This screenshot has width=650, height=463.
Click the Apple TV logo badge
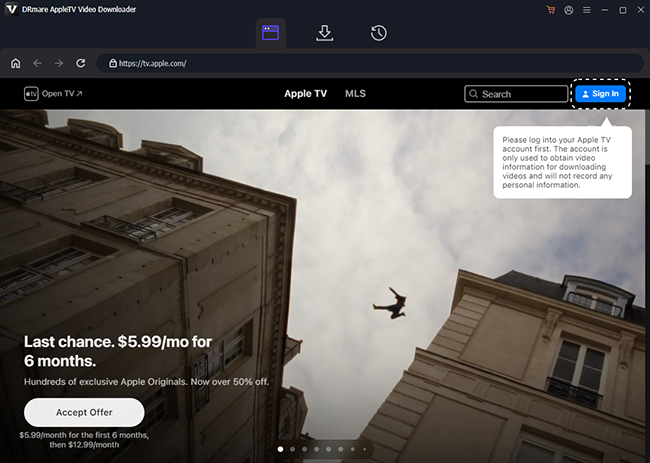coord(31,94)
